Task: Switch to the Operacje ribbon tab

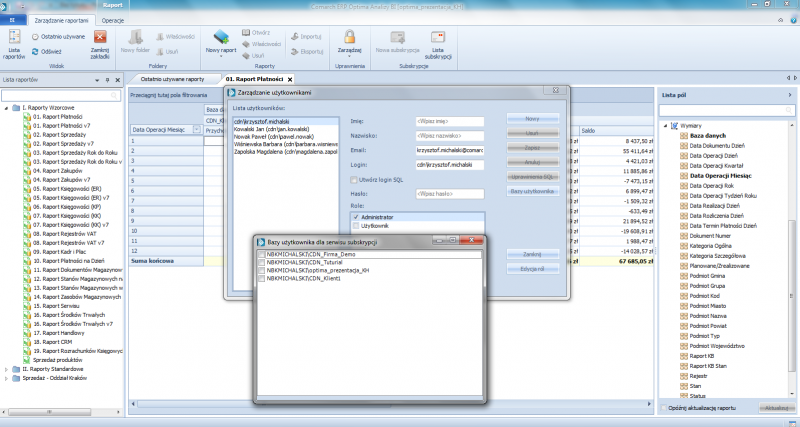Action: click(113, 19)
